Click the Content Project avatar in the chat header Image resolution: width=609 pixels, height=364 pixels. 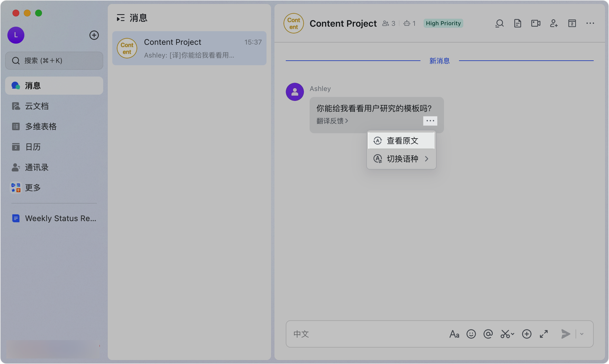coord(294,23)
